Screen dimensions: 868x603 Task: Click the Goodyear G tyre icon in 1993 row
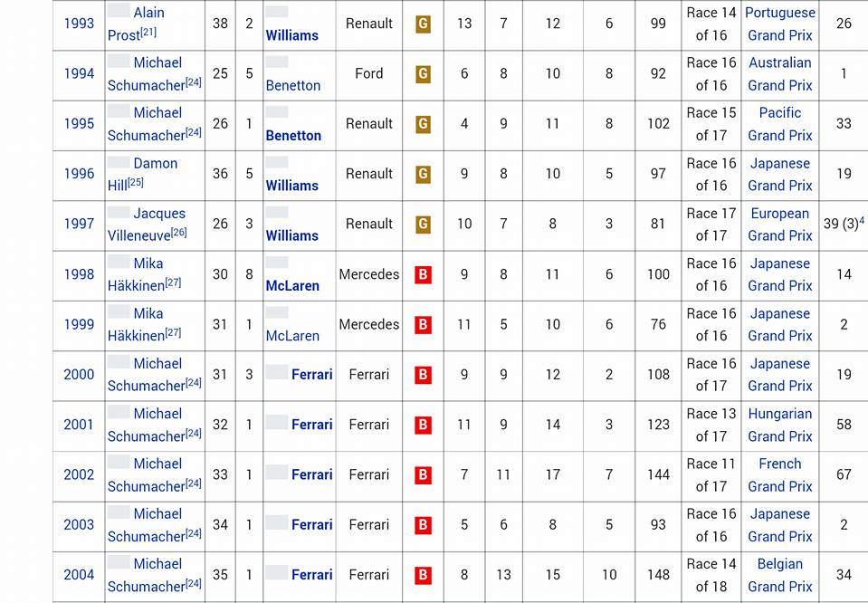point(423,24)
